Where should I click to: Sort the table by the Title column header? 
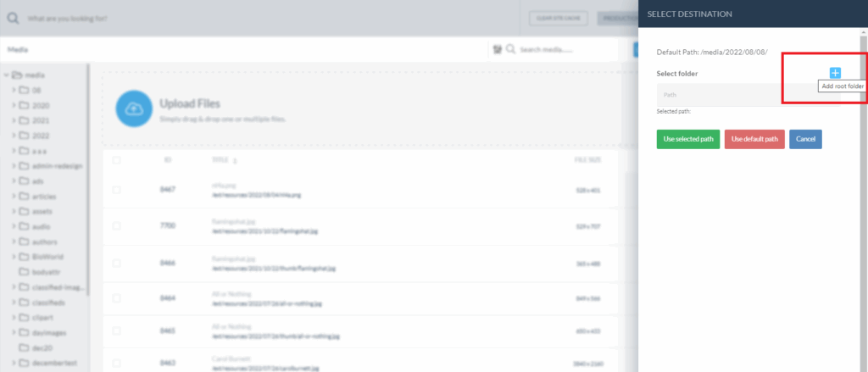pos(220,159)
